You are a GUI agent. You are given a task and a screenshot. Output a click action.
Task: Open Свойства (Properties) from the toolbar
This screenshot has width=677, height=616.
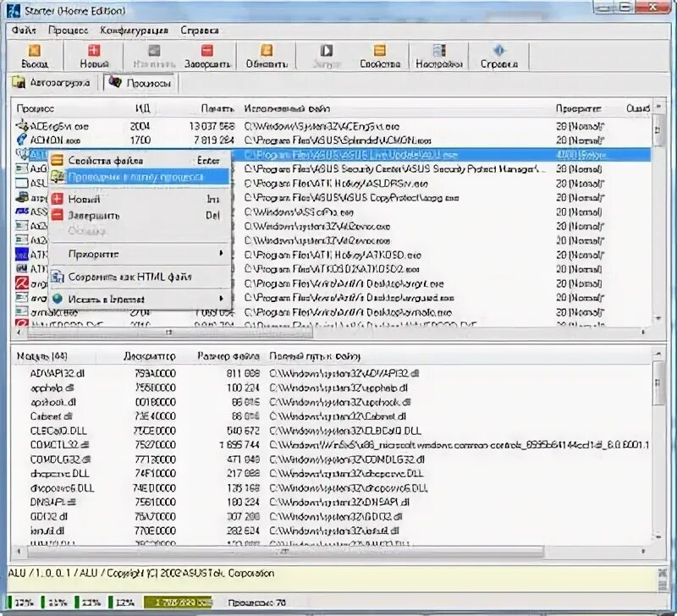pyautogui.click(x=380, y=56)
